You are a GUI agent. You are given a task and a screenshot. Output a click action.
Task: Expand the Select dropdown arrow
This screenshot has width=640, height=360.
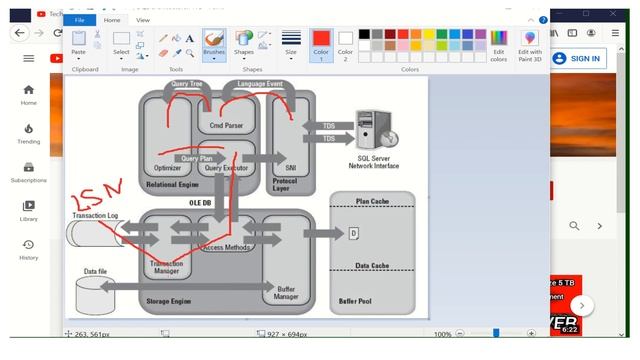[121, 59]
